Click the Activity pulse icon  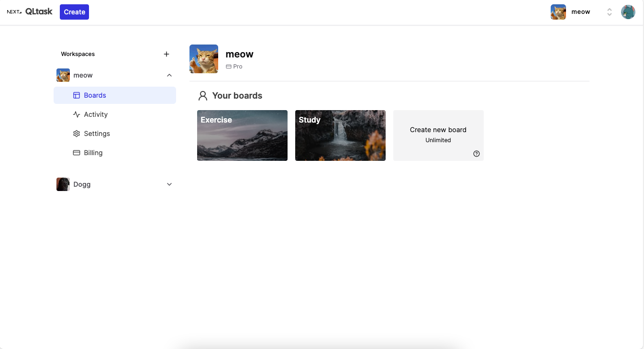coord(77,114)
